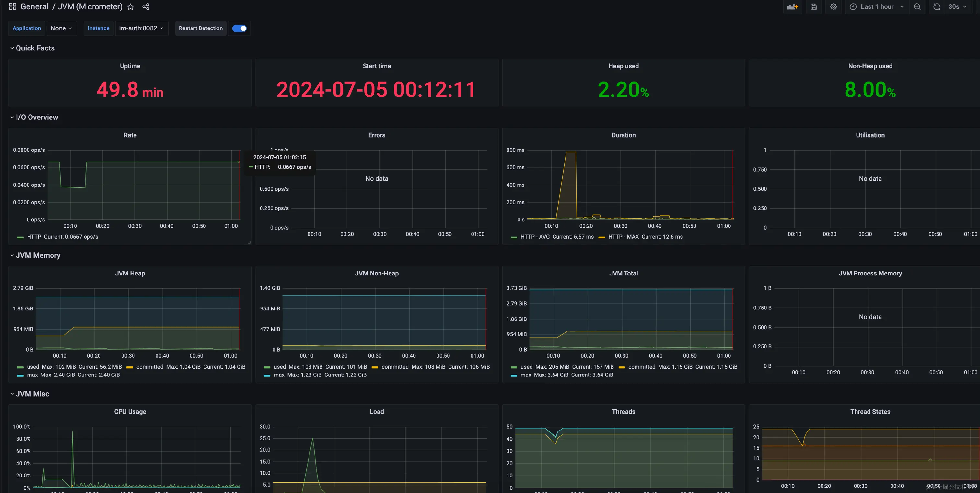The width and height of the screenshot is (980, 493).
Task: Open dashboard settings gear
Action: (x=833, y=6)
